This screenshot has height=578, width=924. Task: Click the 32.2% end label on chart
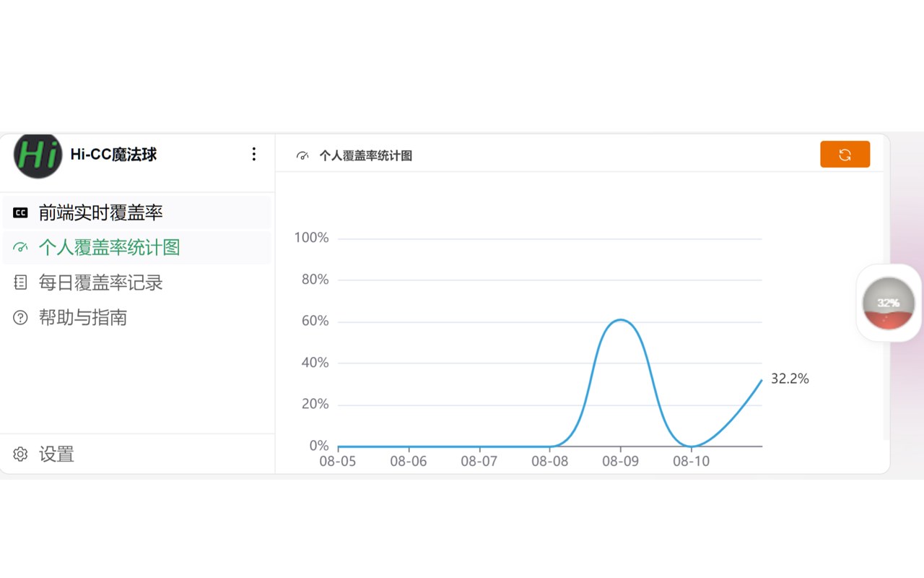click(790, 379)
